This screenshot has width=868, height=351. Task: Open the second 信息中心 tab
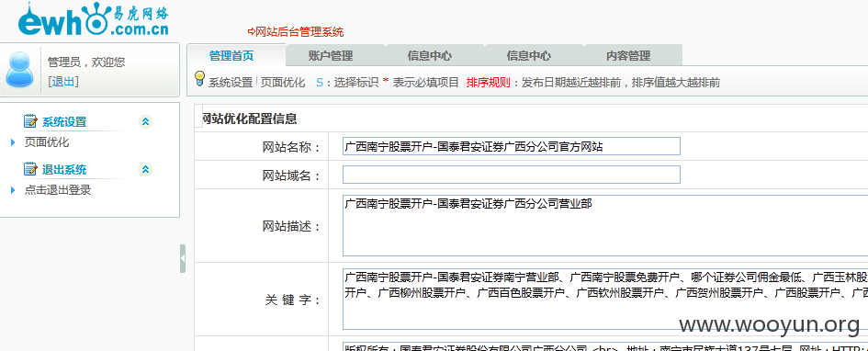pos(529,55)
